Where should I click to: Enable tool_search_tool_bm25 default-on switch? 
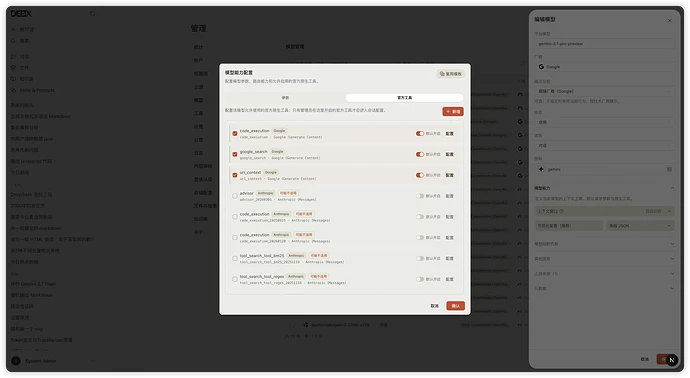point(420,258)
